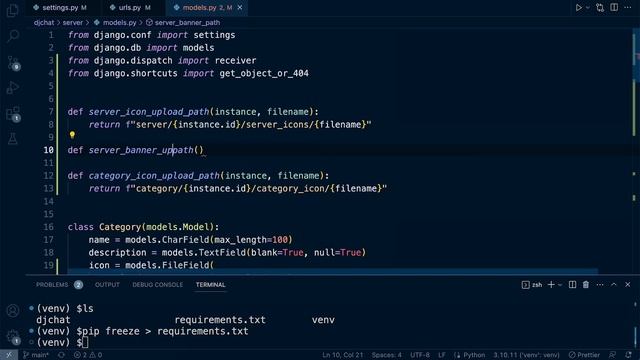Close the terminal panel

[x=628, y=284]
